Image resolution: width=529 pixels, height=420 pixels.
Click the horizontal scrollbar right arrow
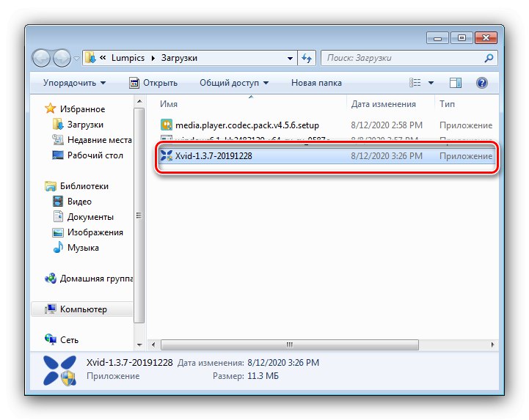[492, 345]
